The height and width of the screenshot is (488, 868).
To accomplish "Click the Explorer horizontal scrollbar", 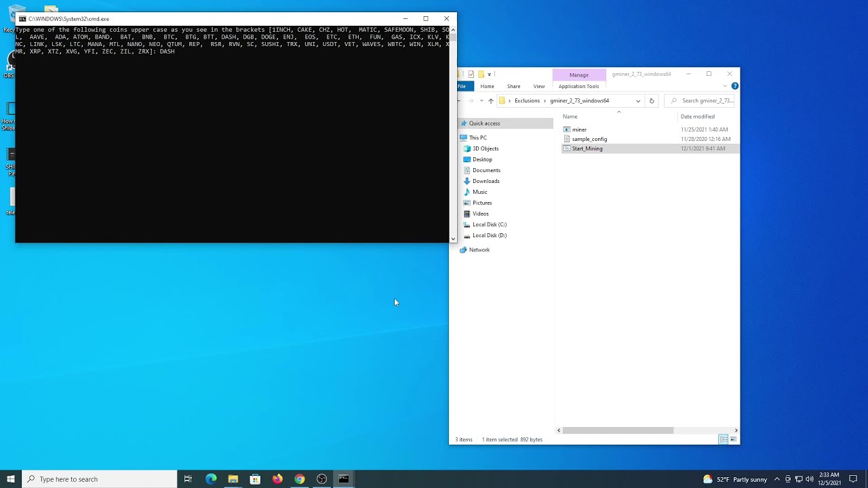I will tap(618, 430).
